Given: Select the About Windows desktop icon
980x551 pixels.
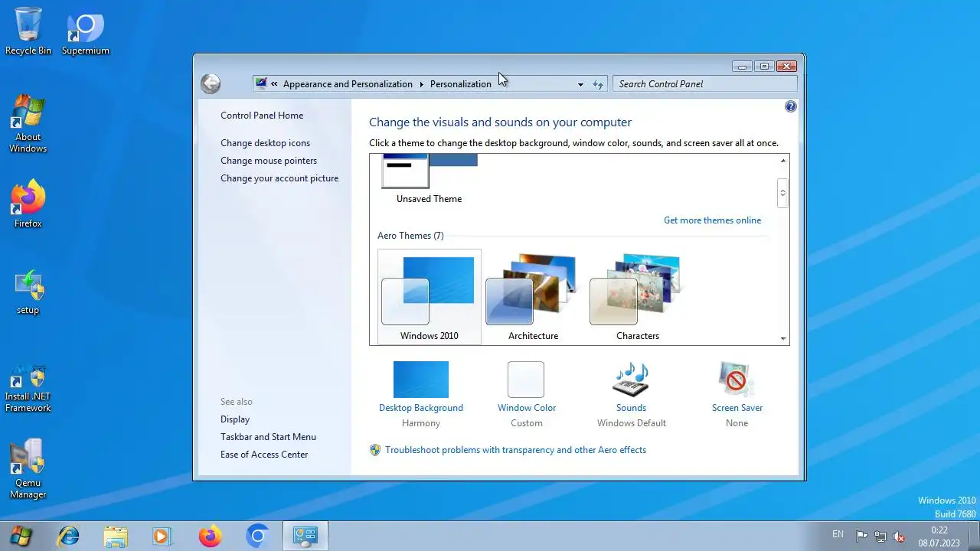Looking at the screenshot, I should click(28, 124).
